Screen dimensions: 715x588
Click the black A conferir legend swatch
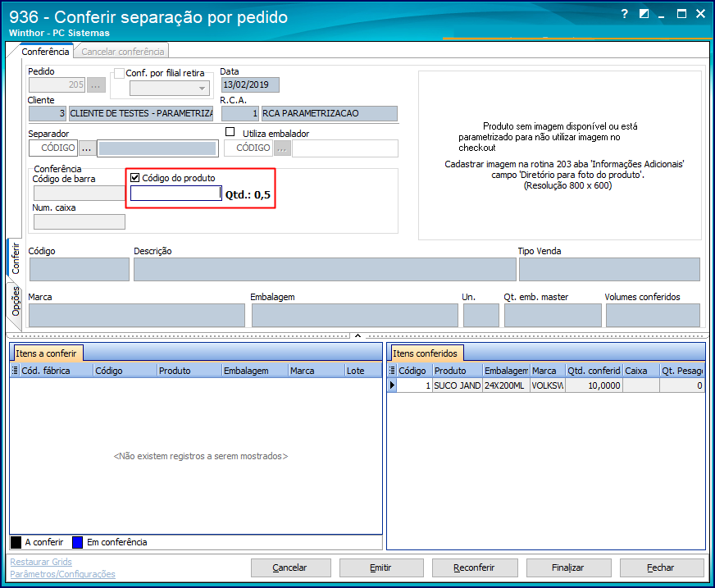[16, 542]
